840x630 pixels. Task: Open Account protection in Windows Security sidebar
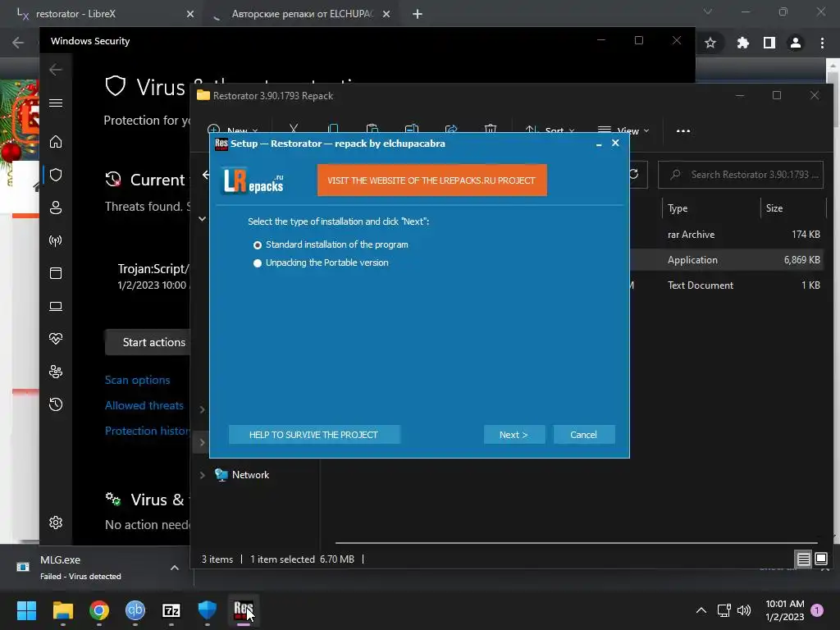point(56,208)
